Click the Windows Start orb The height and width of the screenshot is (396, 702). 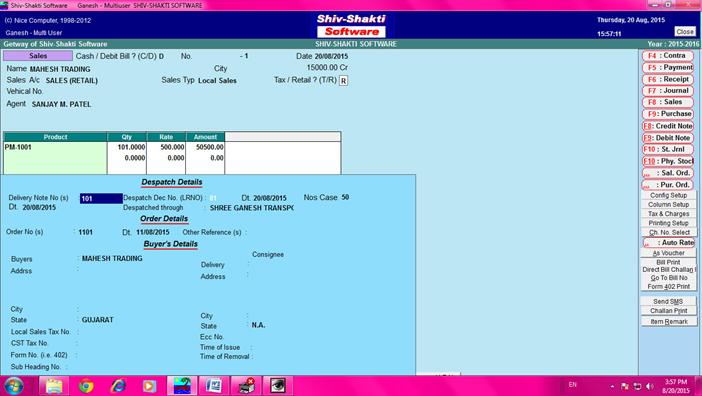(14, 386)
